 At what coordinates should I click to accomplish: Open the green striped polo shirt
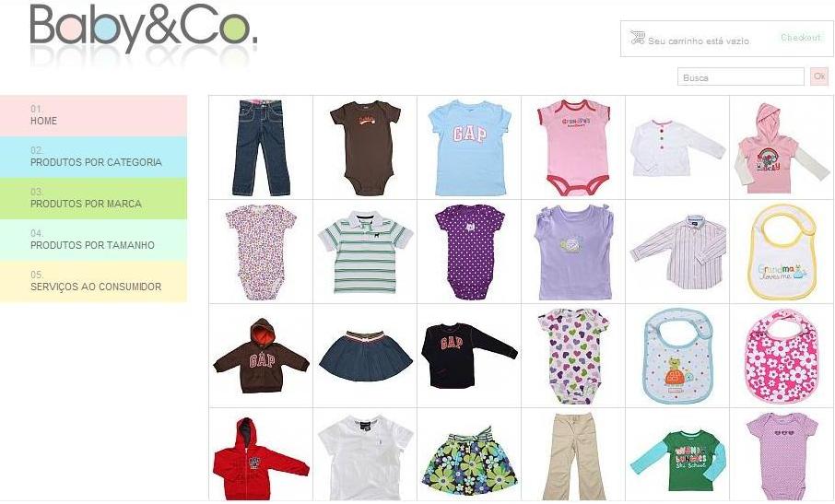[x=365, y=252]
